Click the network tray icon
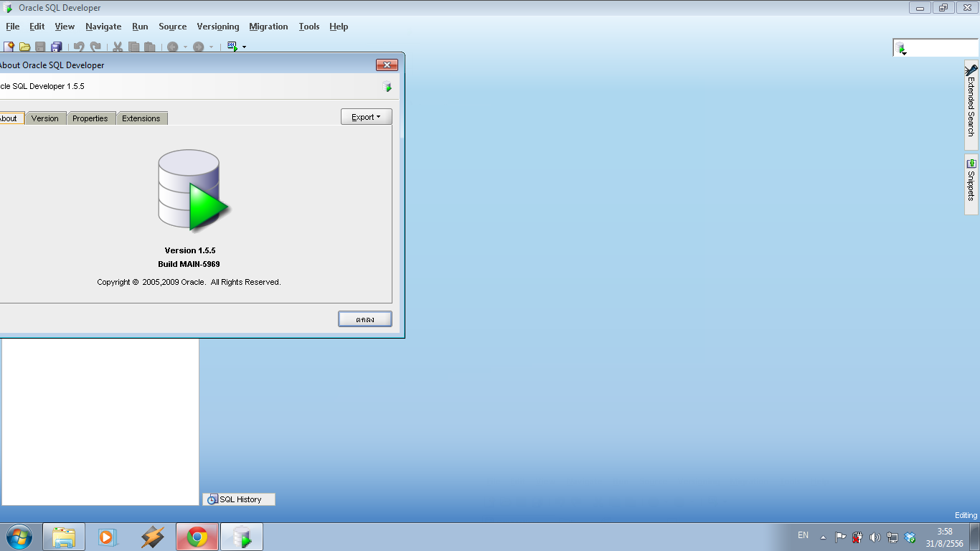980x551 pixels. [x=892, y=537]
